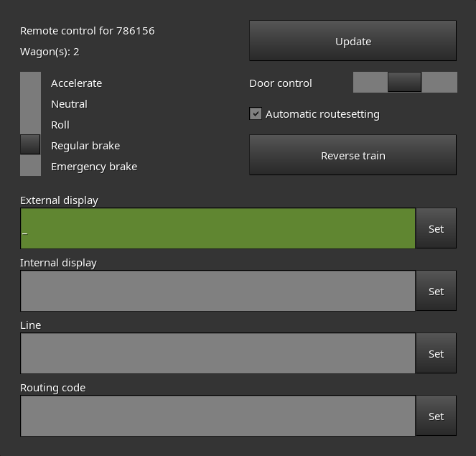Click Set for the Routing code

[x=436, y=417]
